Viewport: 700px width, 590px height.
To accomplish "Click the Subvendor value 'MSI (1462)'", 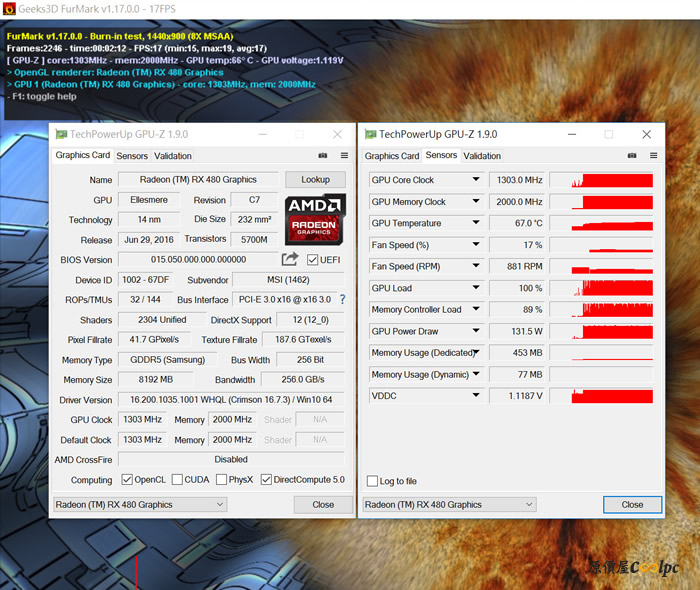I will coord(288,280).
